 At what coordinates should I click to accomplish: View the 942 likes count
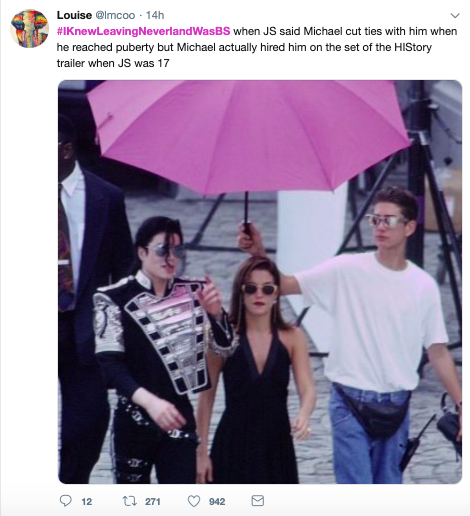pyautogui.click(x=217, y=501)
